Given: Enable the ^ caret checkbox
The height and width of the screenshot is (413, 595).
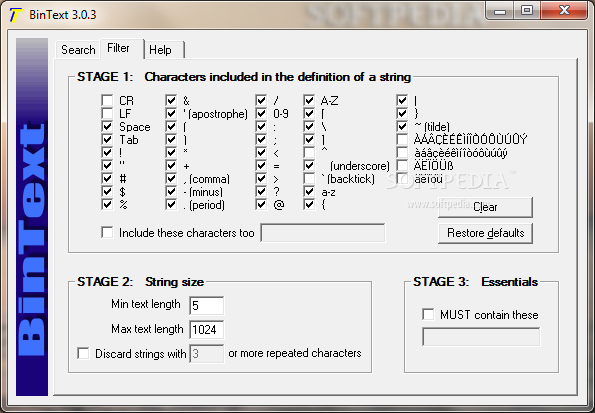Looking at the screenshot, I should (309, 153).
